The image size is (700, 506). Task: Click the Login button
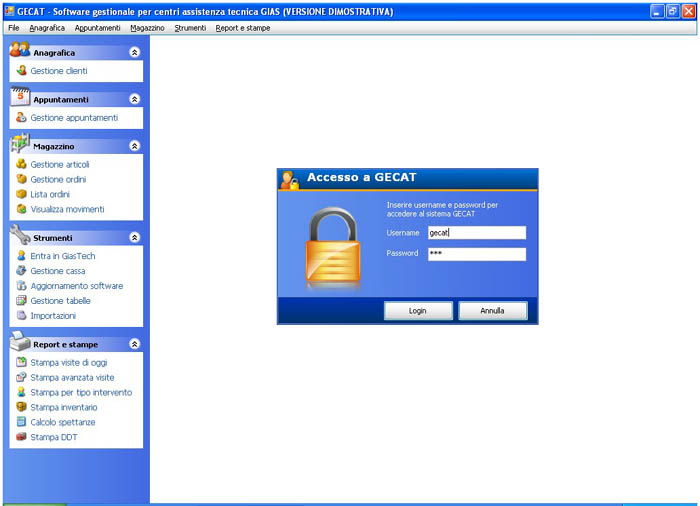(x=418, y=310)
